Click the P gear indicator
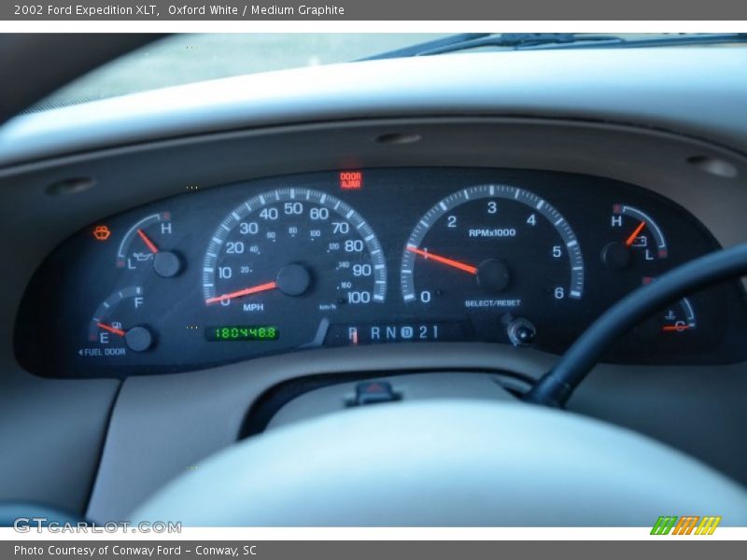Viewport: 747px width, 560px height. 353,332
